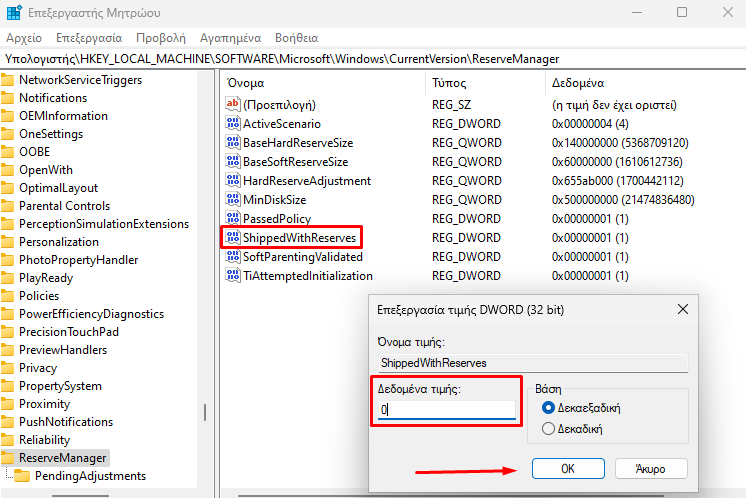Click the Proximity folder icon

point(7,404)
